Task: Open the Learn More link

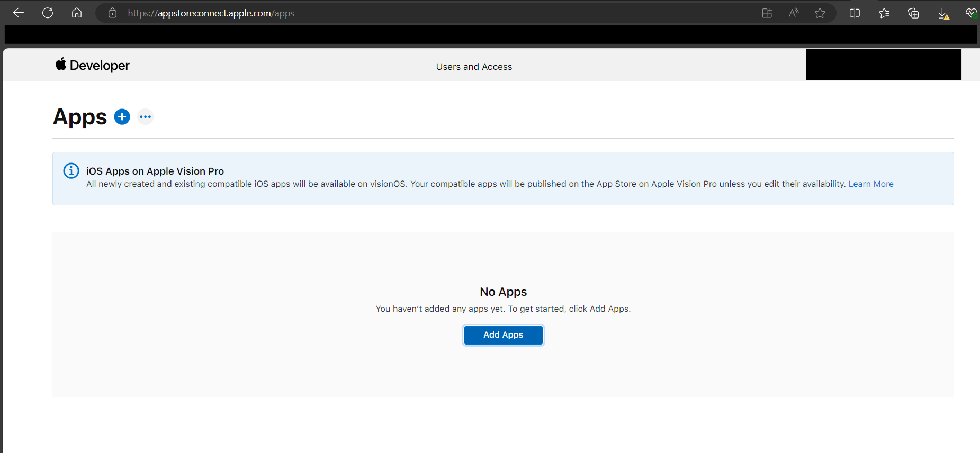Action: click(870, 184)
